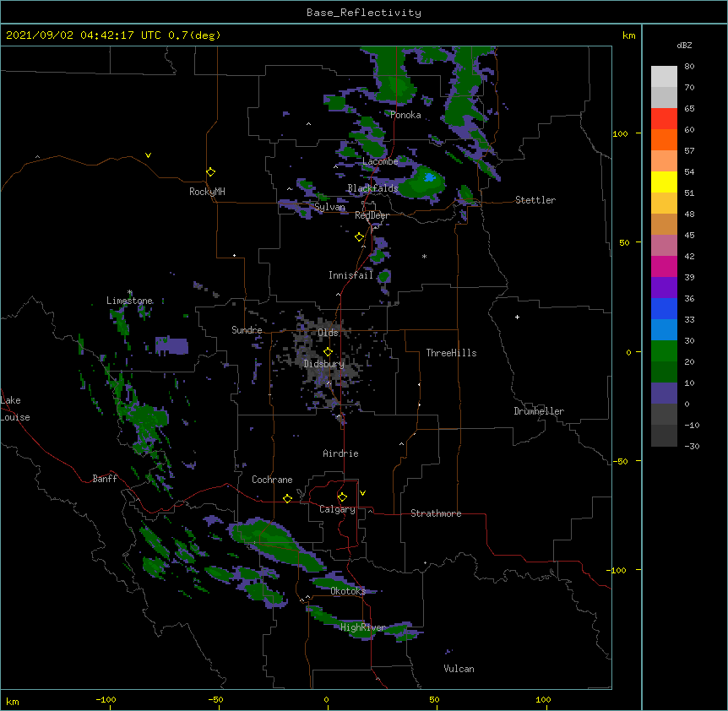This screenshot has width=728, height=711.
Task: Click the HighRiver town label
Action: pyautogui.click(x=363, y=627)
